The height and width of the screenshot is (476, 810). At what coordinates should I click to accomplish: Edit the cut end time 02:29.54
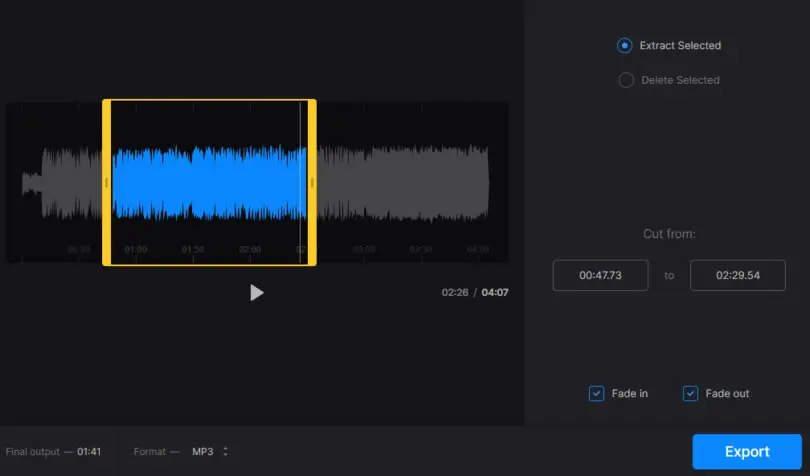point(738,275)
